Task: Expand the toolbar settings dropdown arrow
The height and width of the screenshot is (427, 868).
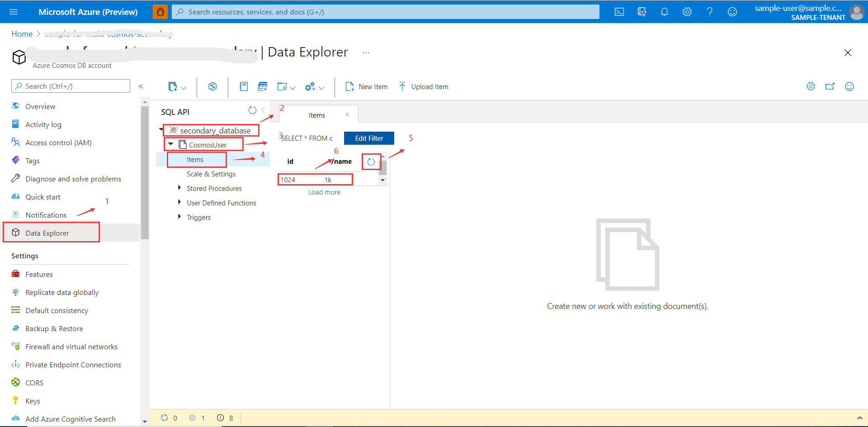Action: pyautogui.click(x=321, y=88)
